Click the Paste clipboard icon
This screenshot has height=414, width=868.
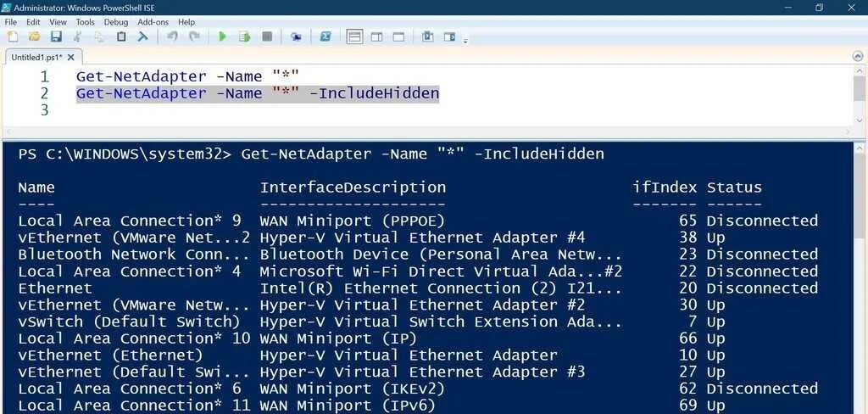pyautogui.click(x=121, y=37)
